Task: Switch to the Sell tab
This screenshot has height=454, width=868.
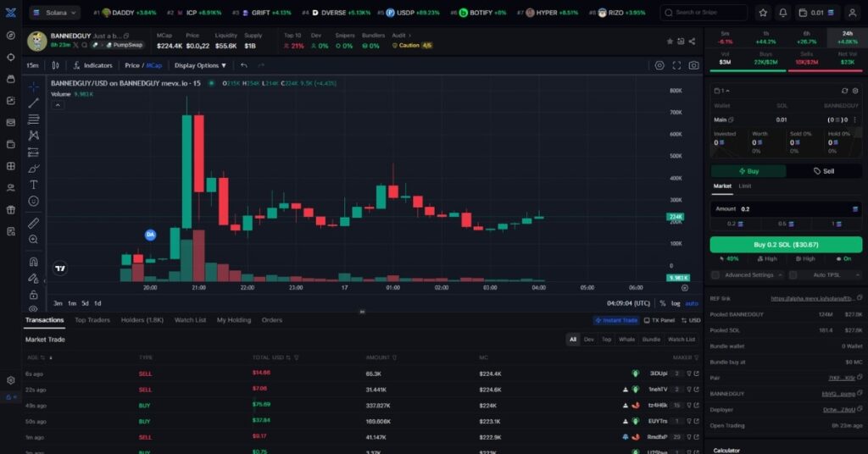Action: pos(824,171)
